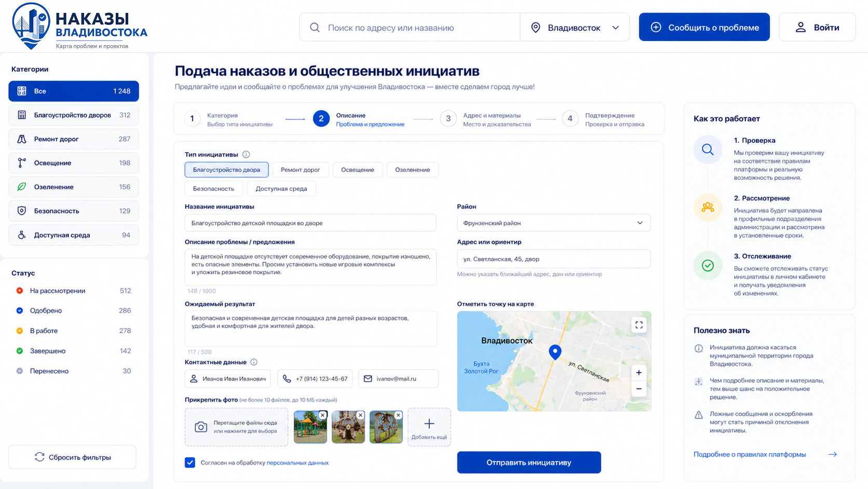Image resolution: width=868 pixels, height=489 pixels.
Task: Toggle consent to personal data checkbox
Action: (190, 462)
